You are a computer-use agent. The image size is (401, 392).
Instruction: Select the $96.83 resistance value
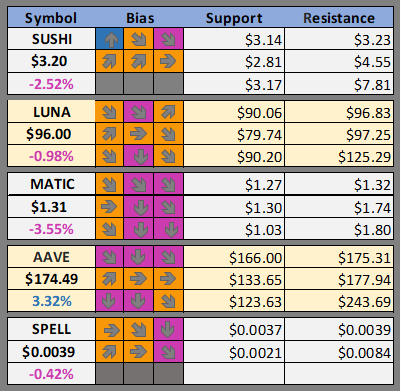(x=368, y=113)
